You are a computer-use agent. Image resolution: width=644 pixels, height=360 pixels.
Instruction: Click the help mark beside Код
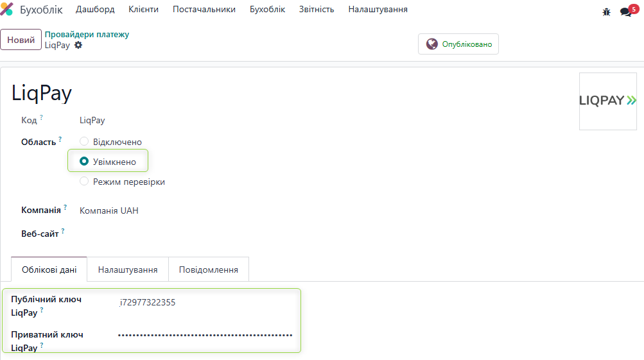[42, 117]
